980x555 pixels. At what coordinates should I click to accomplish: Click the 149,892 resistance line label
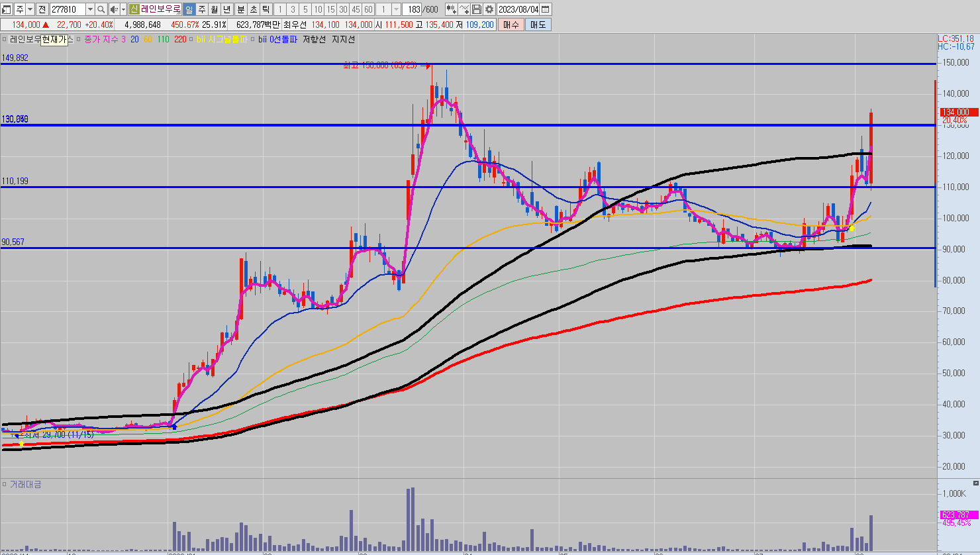click(x=15, y=58)
